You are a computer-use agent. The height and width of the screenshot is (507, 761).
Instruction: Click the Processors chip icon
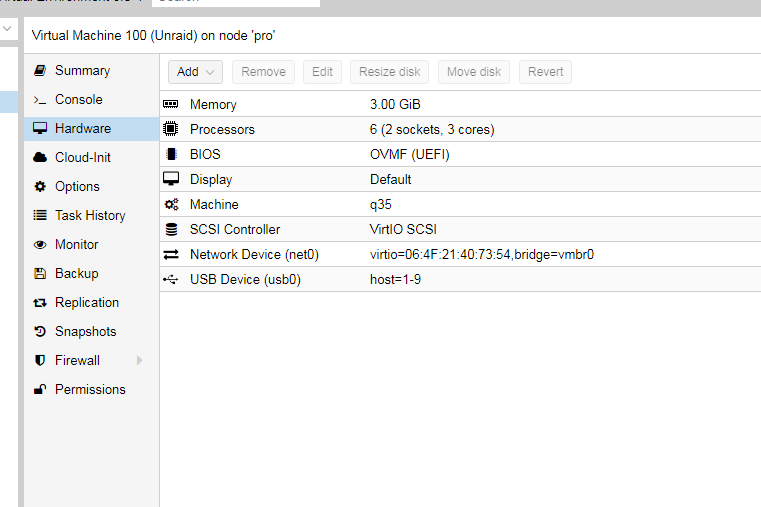pyautogui.click(x=171, y=129)
